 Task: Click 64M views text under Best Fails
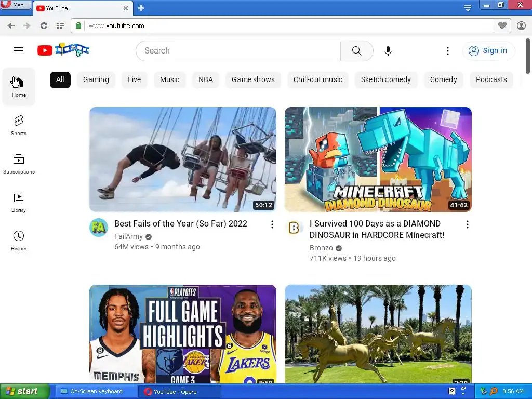131,247
